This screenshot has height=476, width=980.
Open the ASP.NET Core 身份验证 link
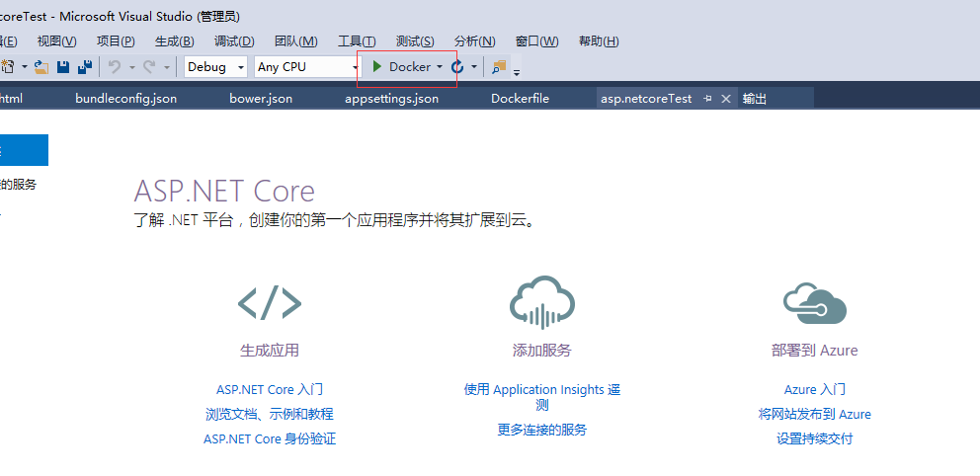pos(270,439)
